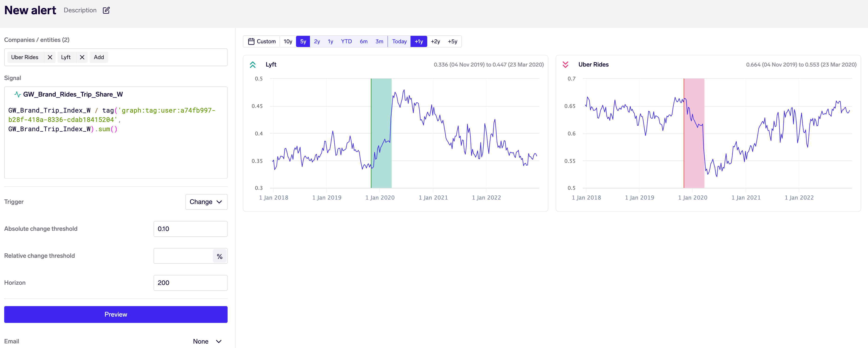Focus the Horizon input field
The width and height of the screenshot is (868, 348).
(x=190, y=283)
